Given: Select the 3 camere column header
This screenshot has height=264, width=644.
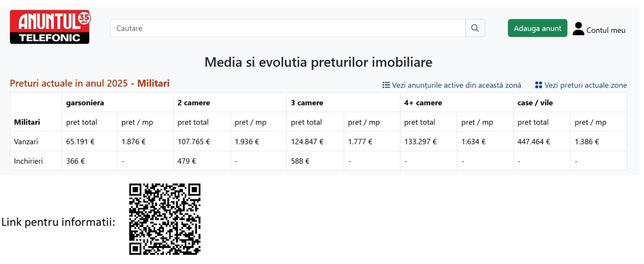Looking at the screenshot, I should 307,102.
